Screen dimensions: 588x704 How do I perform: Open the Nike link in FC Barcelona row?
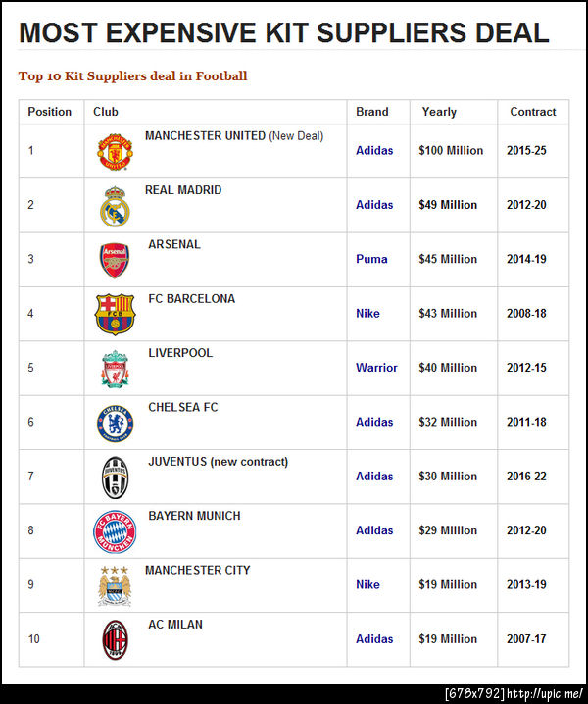tap(367, 314)
